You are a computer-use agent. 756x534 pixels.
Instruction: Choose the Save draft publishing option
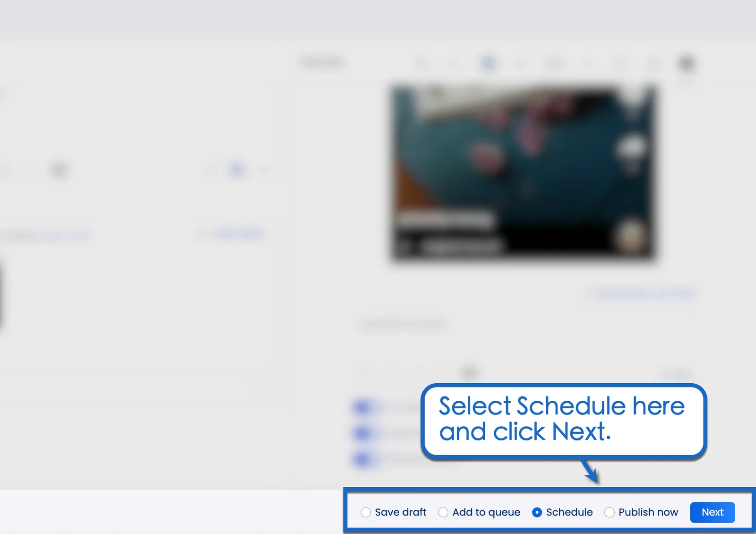click(x=365, y=512)
